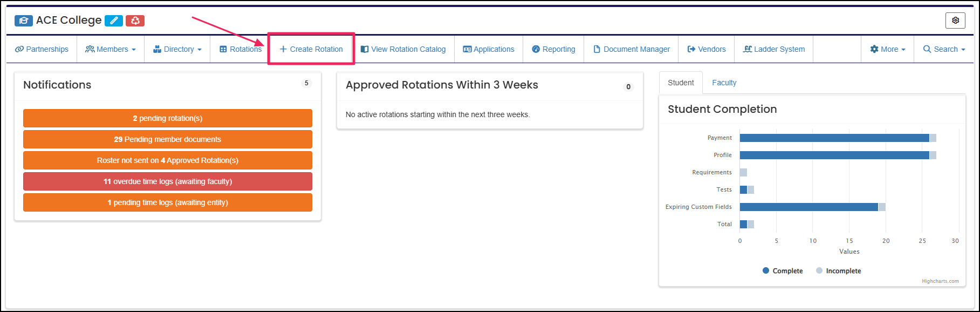Toggle the Complete legend item
The image size is (980, 312).
point(783,271)
